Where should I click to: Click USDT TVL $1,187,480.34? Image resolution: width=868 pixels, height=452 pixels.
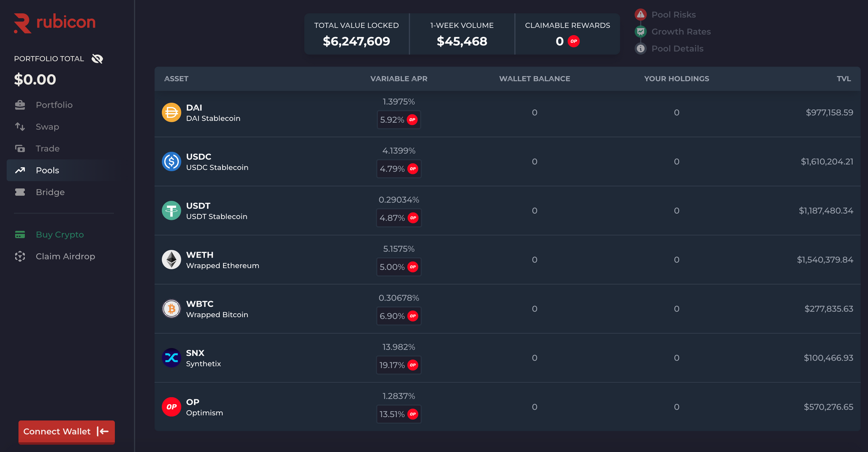(826, 210)
